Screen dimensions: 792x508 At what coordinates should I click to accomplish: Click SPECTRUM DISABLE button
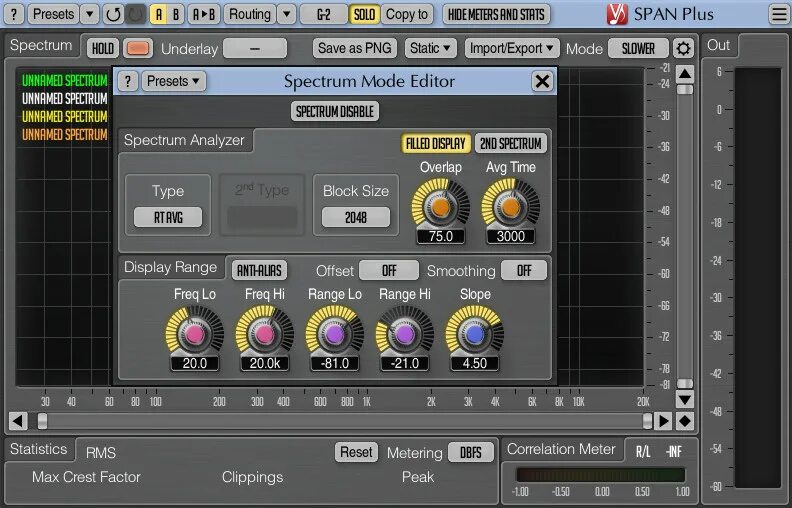tap(335, 111)
